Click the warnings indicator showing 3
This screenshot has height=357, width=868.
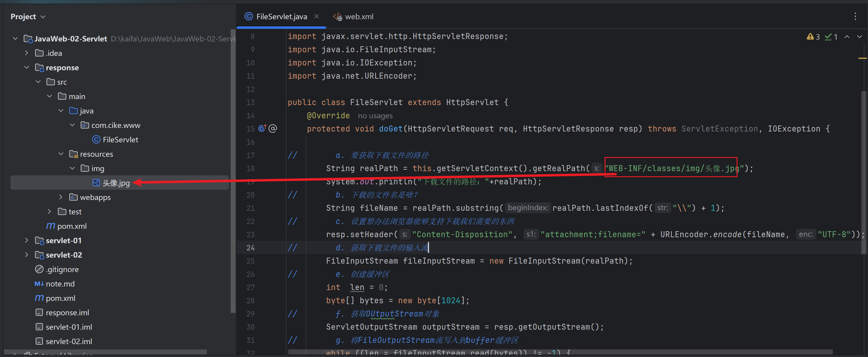click(813, 37)
